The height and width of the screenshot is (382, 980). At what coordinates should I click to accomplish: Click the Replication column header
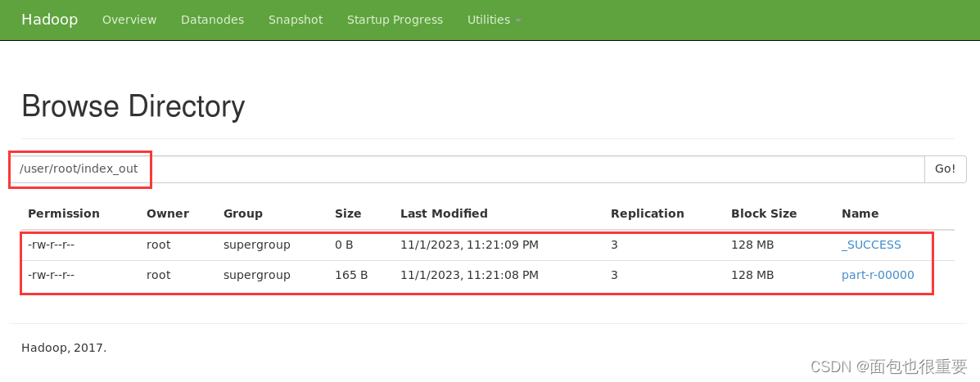pos(648,213)
